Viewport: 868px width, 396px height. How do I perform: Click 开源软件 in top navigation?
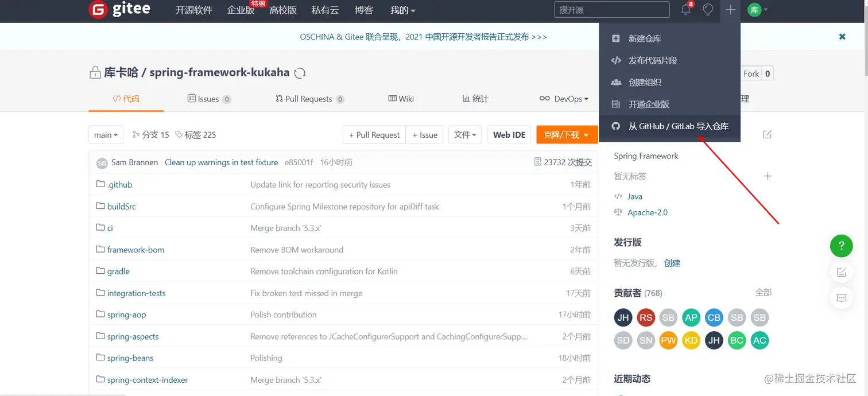193,10
